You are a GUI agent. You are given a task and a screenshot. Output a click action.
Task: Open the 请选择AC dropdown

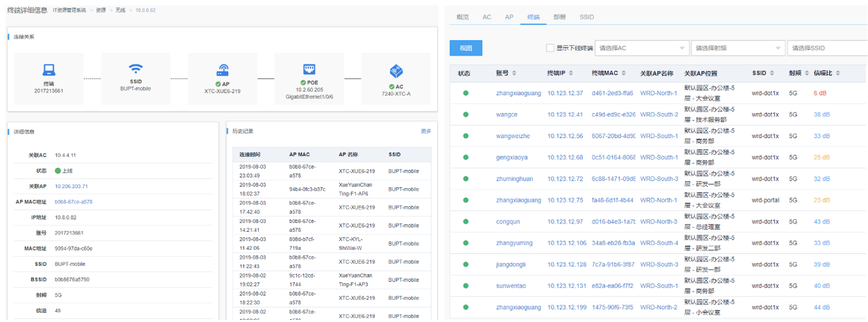click(x=641, y=48)
